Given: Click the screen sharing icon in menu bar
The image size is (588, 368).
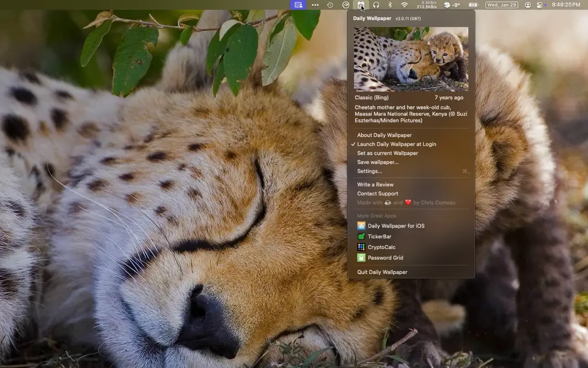Looking at the screenshot, I should (x=298, y=5).
